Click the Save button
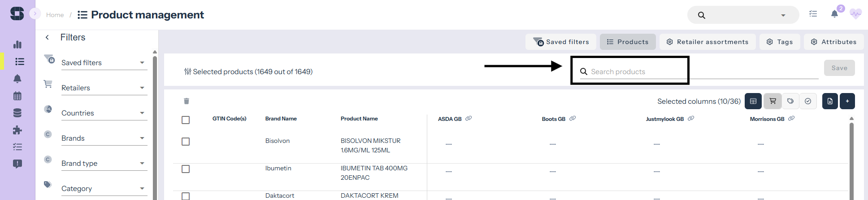Viewport: 868px width, 200px height. pos(839,68)
